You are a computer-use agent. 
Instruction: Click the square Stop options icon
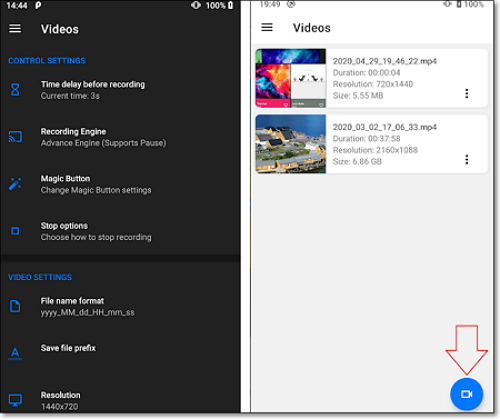pyautogui.click(x=15, y=231)
